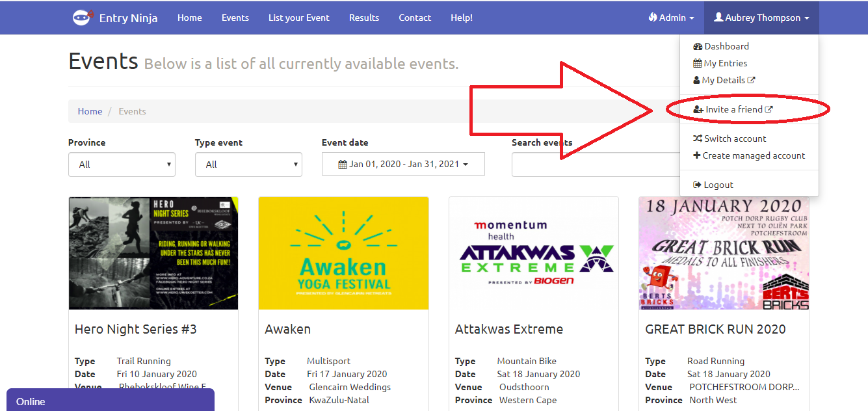Click the Western Cape province text
Screen dimensions: 868x411
tap(528, 400)
